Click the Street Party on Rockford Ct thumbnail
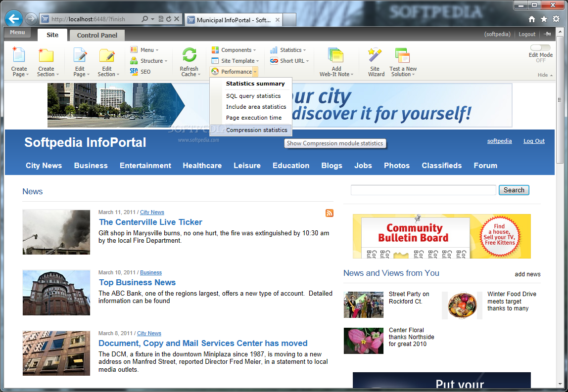 click(363, 305)
